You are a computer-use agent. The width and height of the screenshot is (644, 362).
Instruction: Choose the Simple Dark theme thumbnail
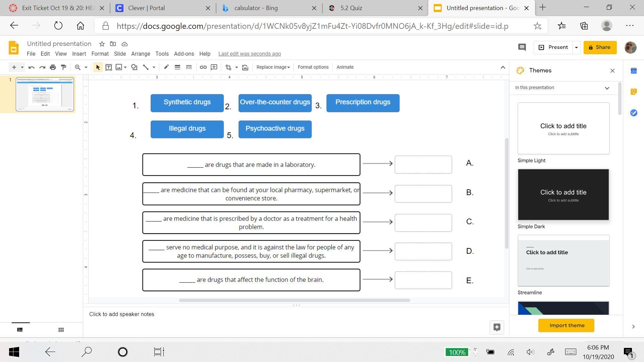[563, 195]
